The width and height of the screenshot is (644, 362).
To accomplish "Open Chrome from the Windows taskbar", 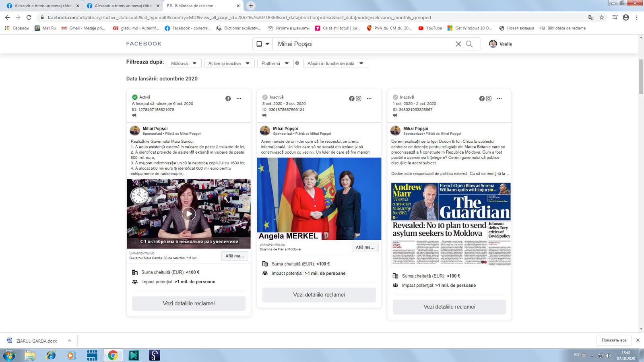I will click(x=113, y=355).
